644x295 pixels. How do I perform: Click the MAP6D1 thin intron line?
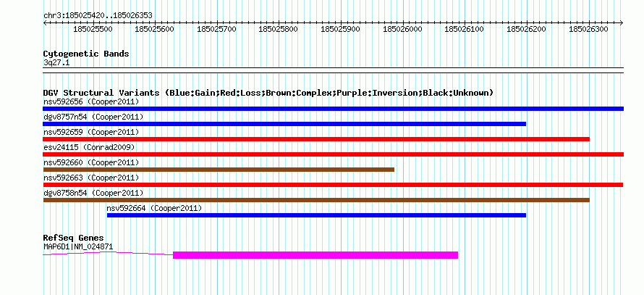[x=108, y=254]
